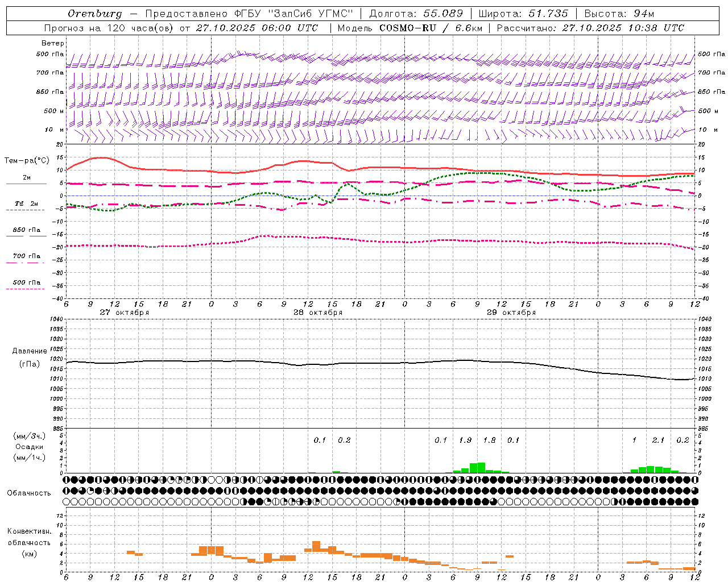The width and height of the screenshot is (728, 582).
Task: Select the 850 гПа temperature legend entry
Action: pos(27,230)
